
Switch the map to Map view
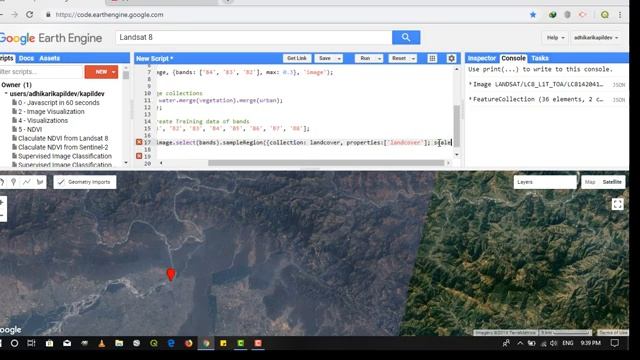pyautogui.click(x=590, y=182)
